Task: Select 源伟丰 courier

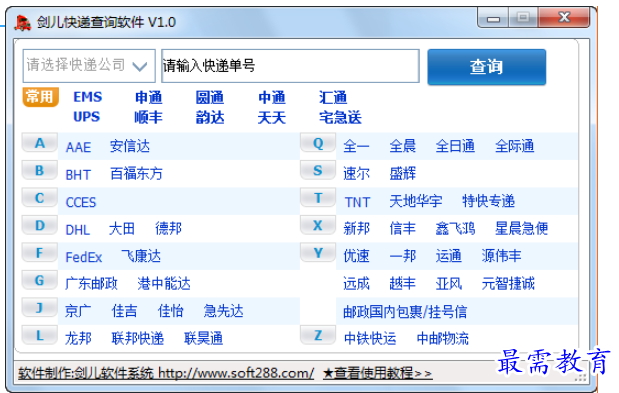Action: tap(501, 256)
